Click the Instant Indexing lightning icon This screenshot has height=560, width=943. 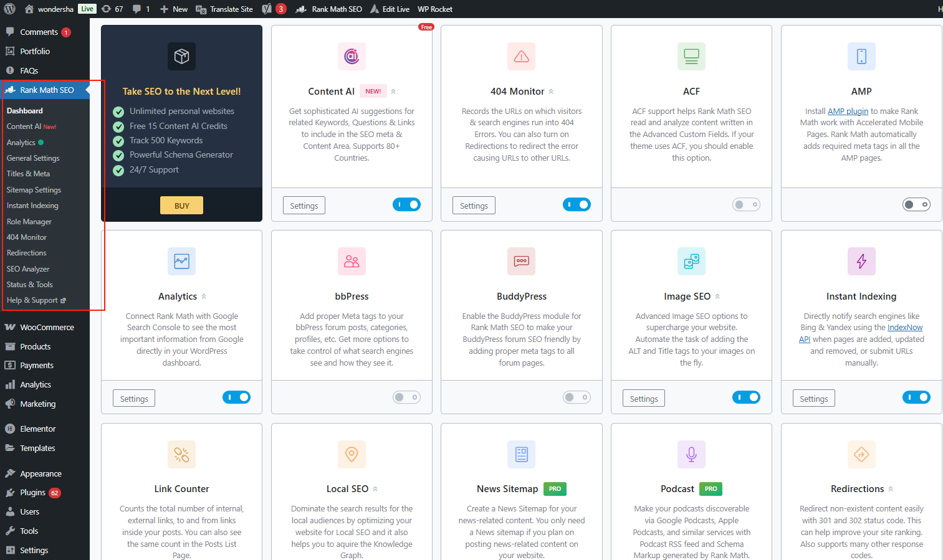(x=861, y=261)
